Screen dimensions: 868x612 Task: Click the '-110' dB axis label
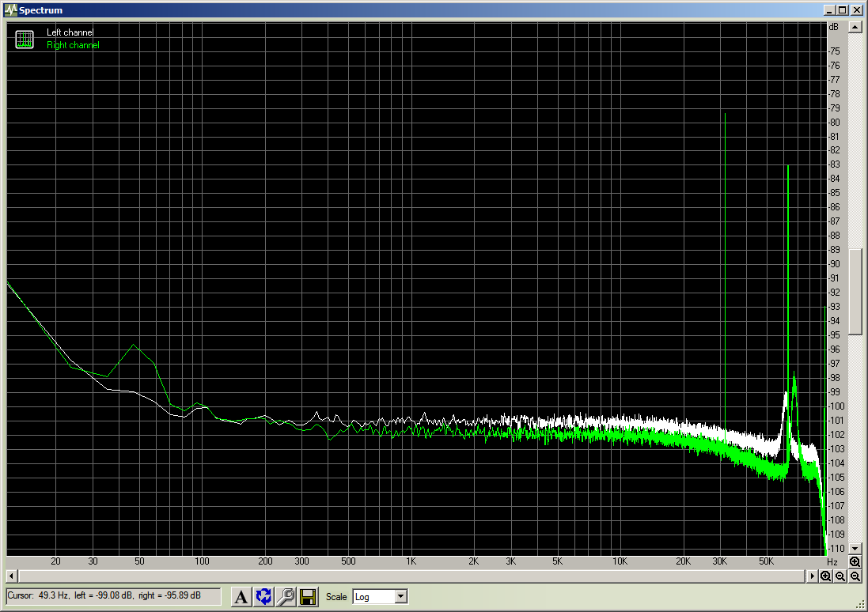click(x=836, y=549)
